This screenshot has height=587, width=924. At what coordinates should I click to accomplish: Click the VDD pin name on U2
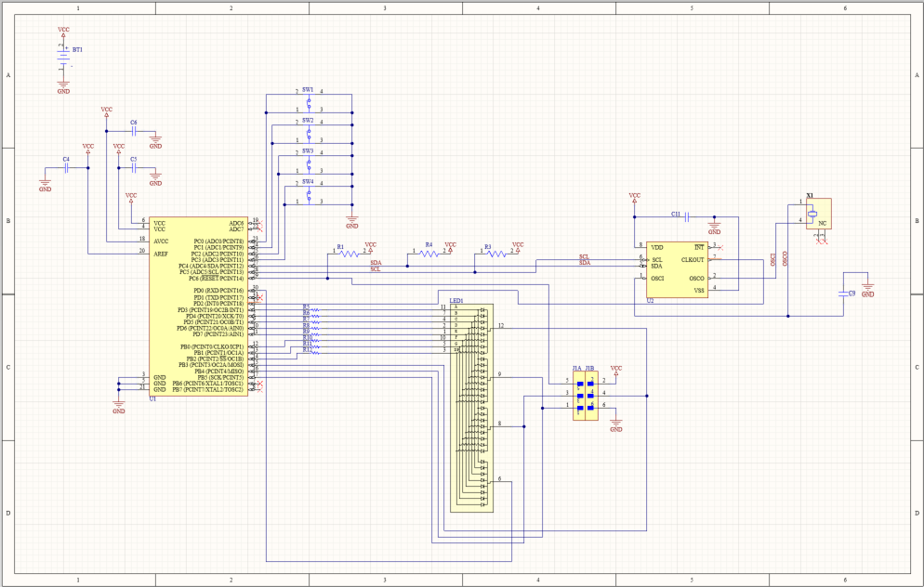(x=657, y=248)
